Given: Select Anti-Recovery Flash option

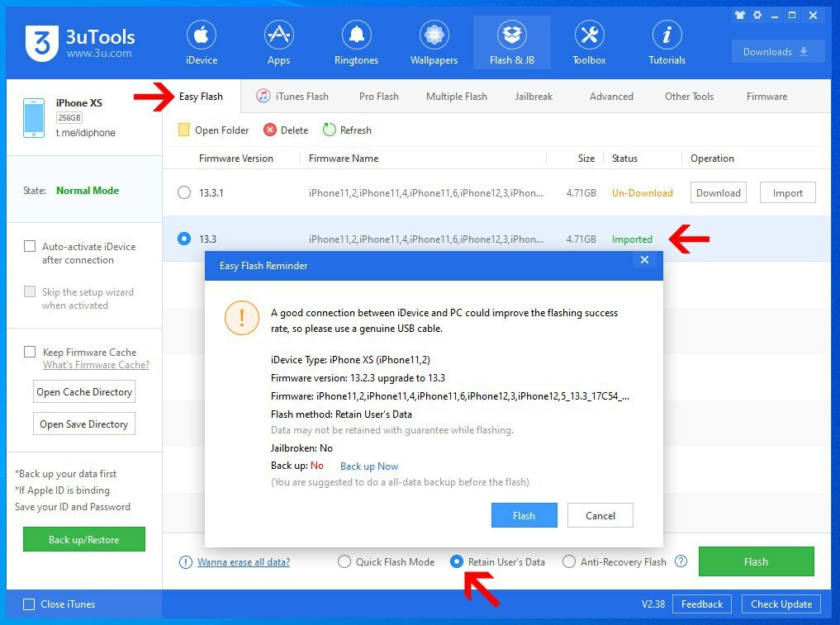Looking at the screenshot, I should tap(569, 561).
